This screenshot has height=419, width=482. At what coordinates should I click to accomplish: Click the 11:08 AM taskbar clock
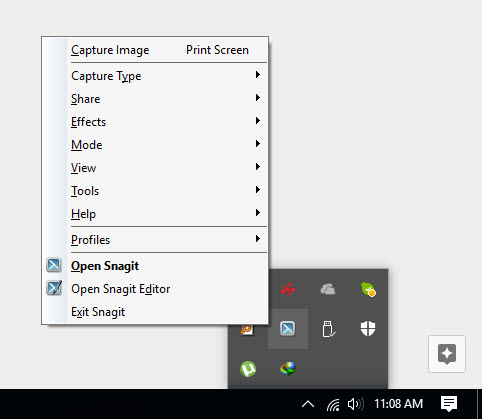(x=398, y=404)
